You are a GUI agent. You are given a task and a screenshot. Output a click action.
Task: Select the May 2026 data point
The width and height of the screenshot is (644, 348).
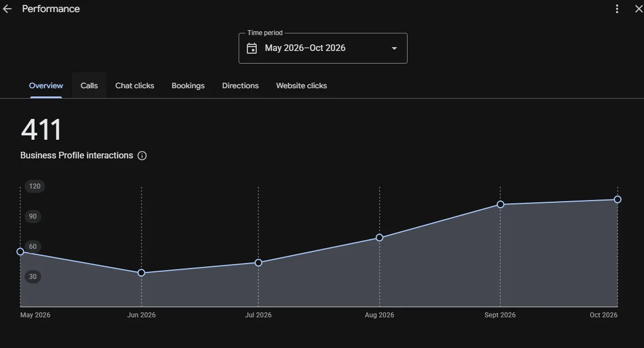point(20,252)
